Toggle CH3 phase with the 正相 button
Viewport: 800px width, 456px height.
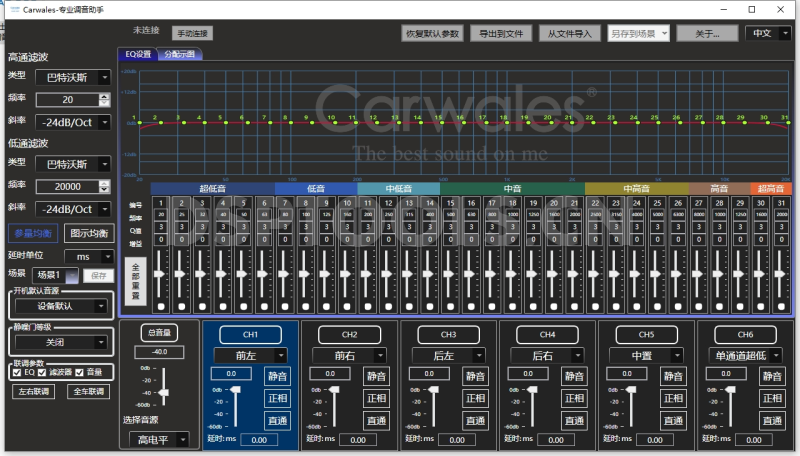point(474,398)
